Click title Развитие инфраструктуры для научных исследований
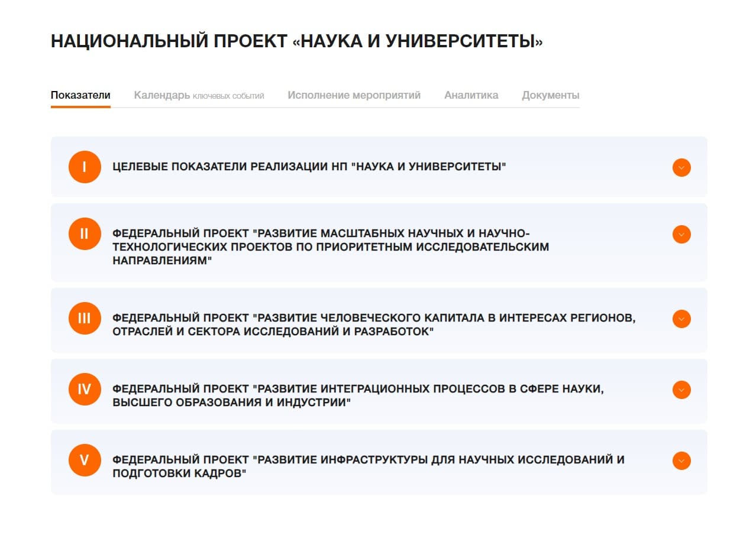The height and width of the screenshot is (545, 756). (x=369, y=466)
